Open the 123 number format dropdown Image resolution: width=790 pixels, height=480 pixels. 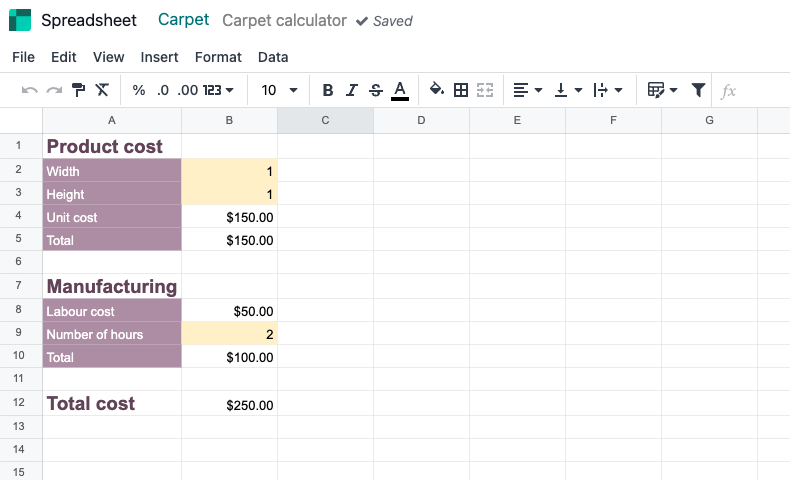click(x=218, y=90)
